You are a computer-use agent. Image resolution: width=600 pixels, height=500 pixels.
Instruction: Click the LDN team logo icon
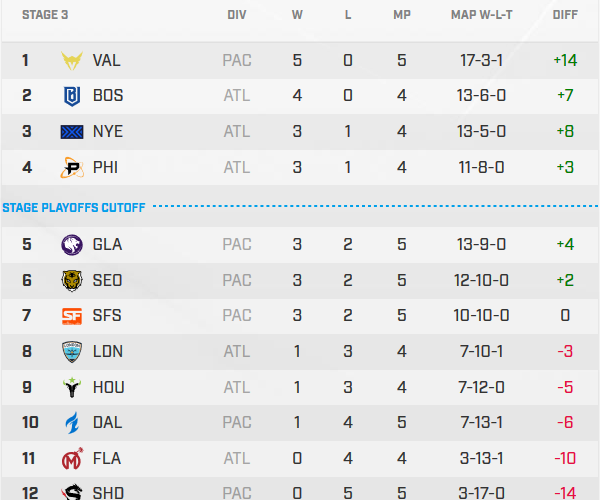coord(73,352)
